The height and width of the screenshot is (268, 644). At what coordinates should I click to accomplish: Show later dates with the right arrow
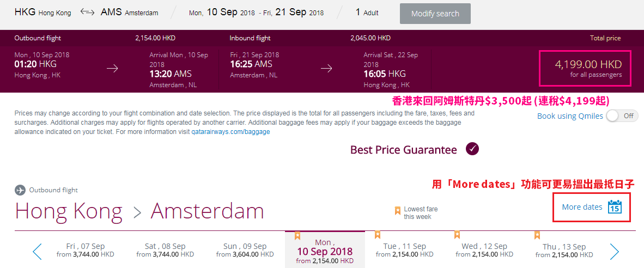[614, 252]
